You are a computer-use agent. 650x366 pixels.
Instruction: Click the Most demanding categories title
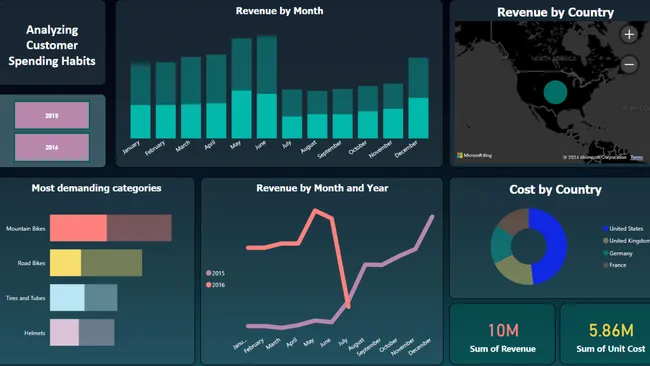[x=96, y=188]
